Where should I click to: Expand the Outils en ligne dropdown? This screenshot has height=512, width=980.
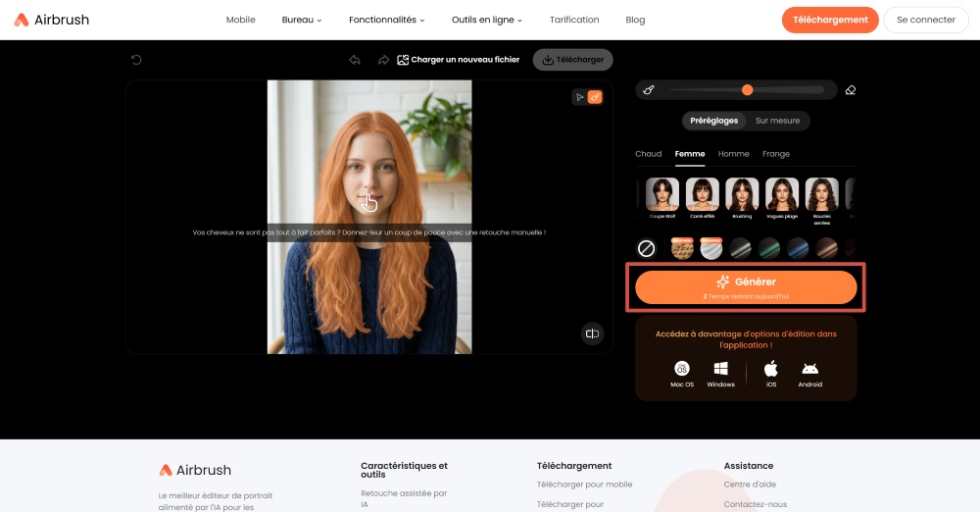(486, 20)
